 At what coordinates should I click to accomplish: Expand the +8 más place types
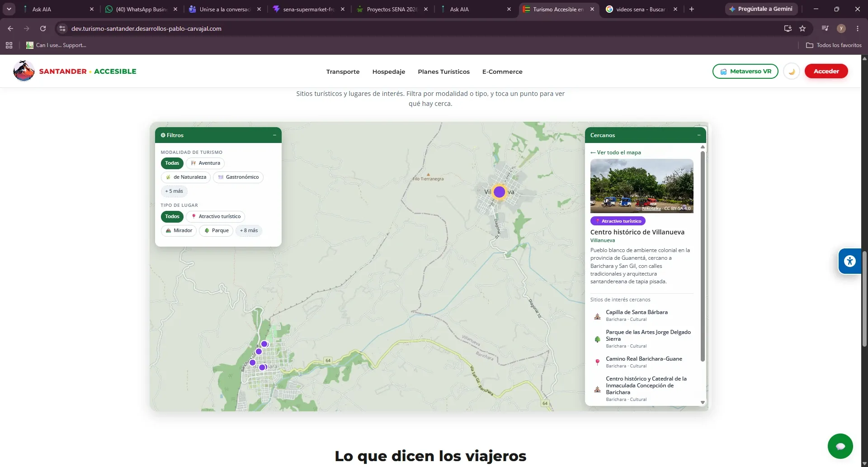249,231
